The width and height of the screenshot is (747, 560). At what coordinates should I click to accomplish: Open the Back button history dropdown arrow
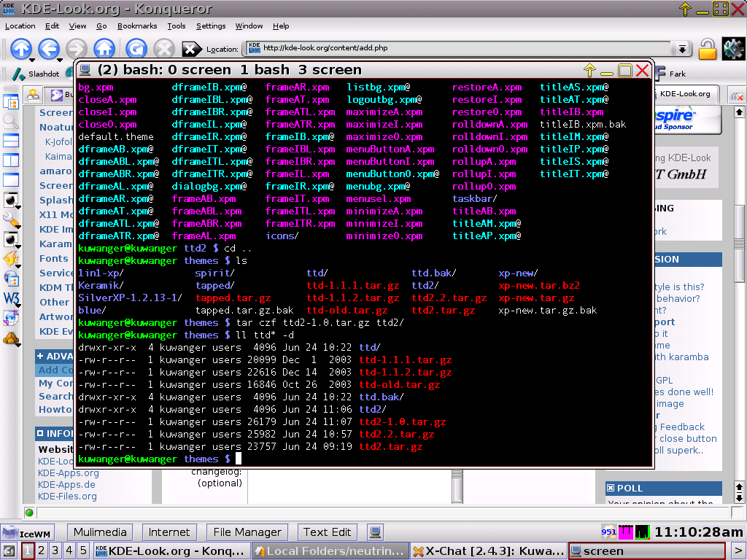(60, 60)
